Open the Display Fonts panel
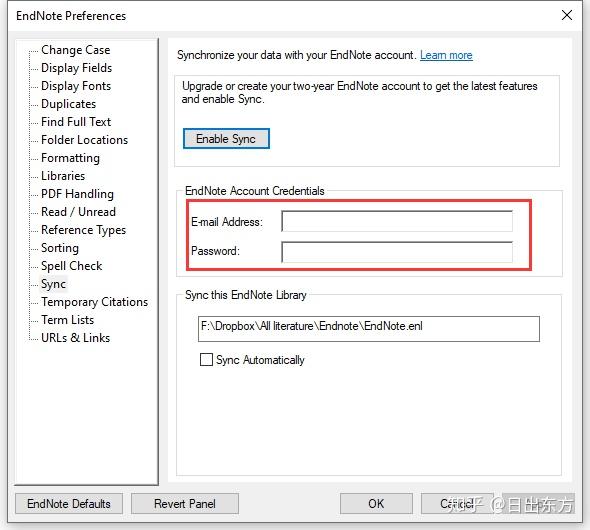 click(x=76, y=86)
